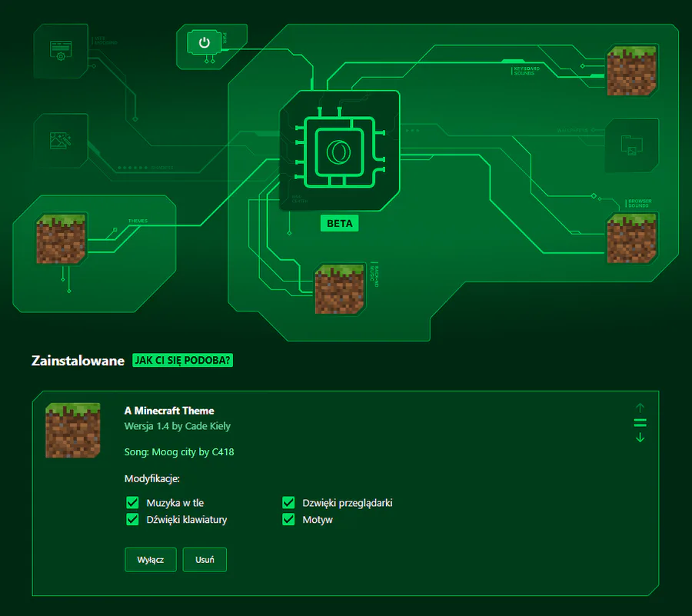This screenshot has width=692, height=616.
Task: Click the central Opera GX chip icon
Action: tap(339, 151)
